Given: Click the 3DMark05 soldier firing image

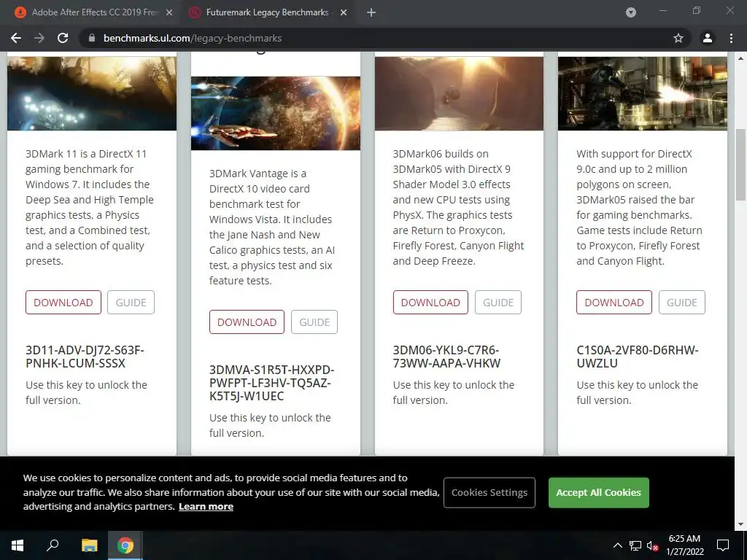Looking at the screenshot, I should pyautogui.click(x=643, y=93).
